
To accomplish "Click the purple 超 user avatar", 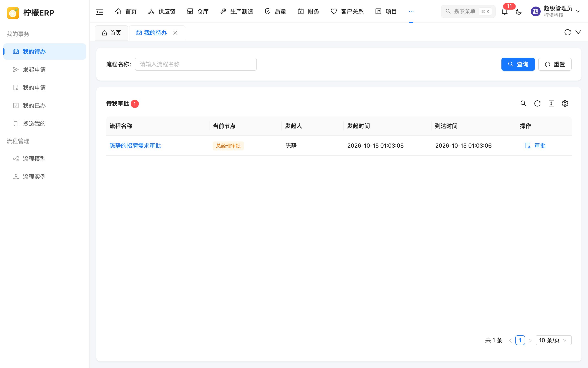I will coord(536,11).
